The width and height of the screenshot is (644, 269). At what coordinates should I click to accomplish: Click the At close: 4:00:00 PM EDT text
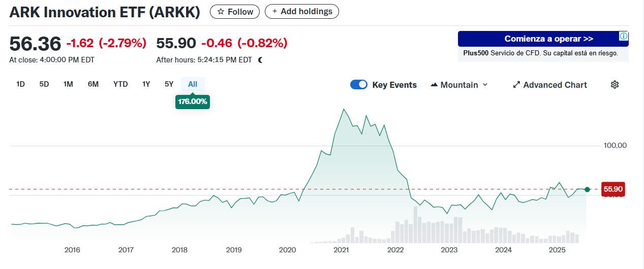pos(52,60)
